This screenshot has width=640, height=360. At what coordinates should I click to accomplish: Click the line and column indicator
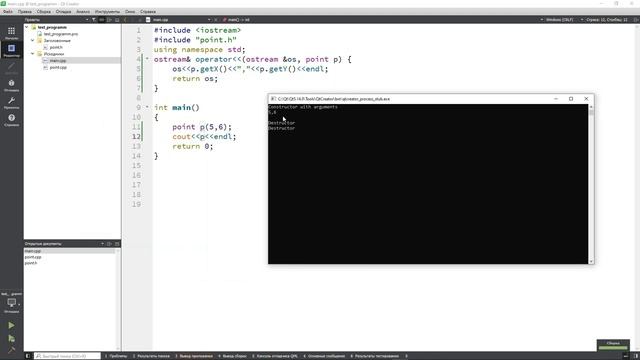pyautogui.click(x=607, y=20)
